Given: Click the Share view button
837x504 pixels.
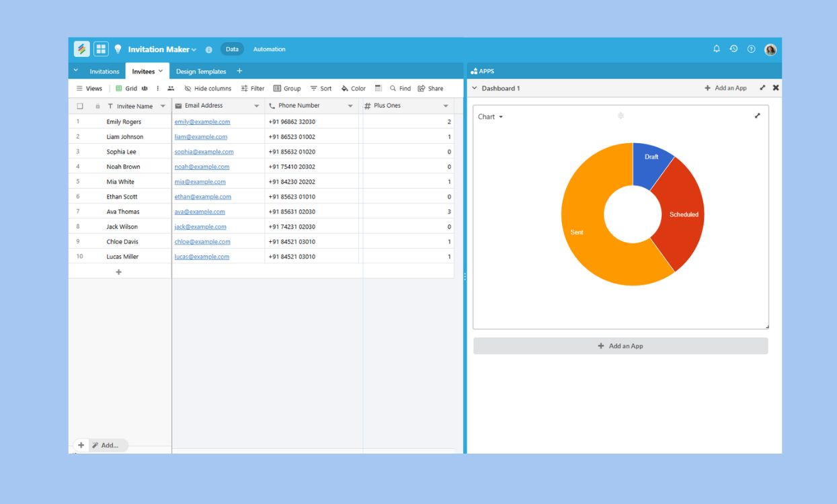Looking at the screenshot, I should pyautogui.click(x=430, y=89).
